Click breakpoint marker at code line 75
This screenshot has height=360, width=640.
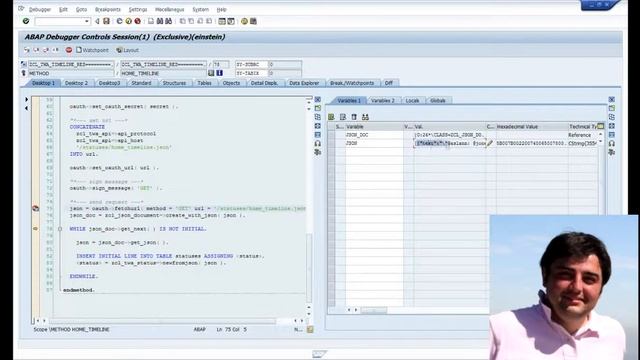(x=36, y=209)
